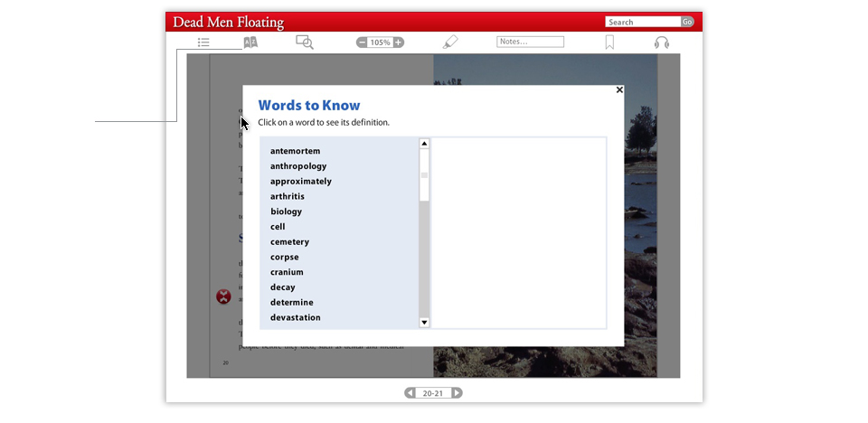Select the word "anthropology"
868x423 pixels.
pos(298,166)
